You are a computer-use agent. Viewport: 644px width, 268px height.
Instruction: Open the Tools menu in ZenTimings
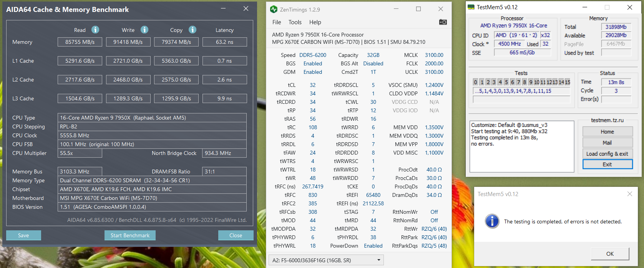[x=295, y=22]
